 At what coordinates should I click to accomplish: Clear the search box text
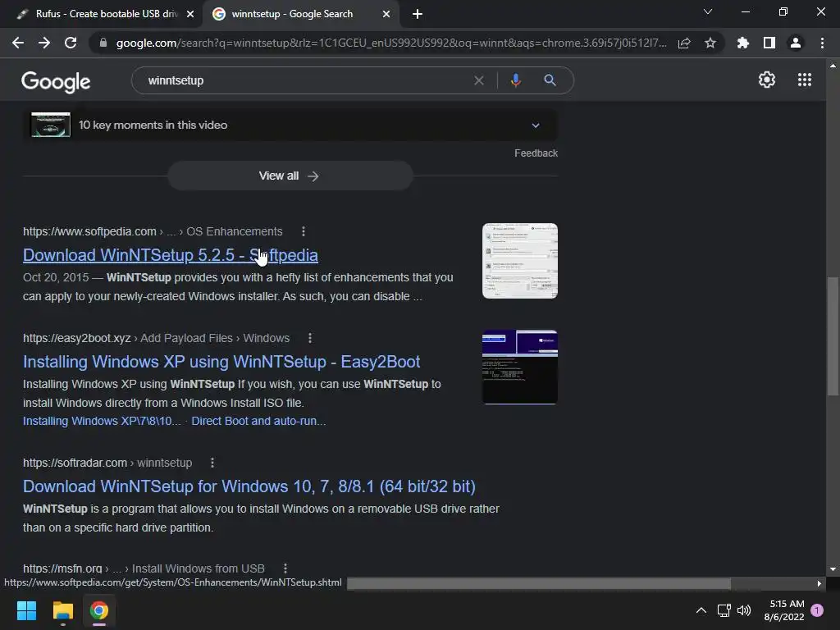click(479, 80)
